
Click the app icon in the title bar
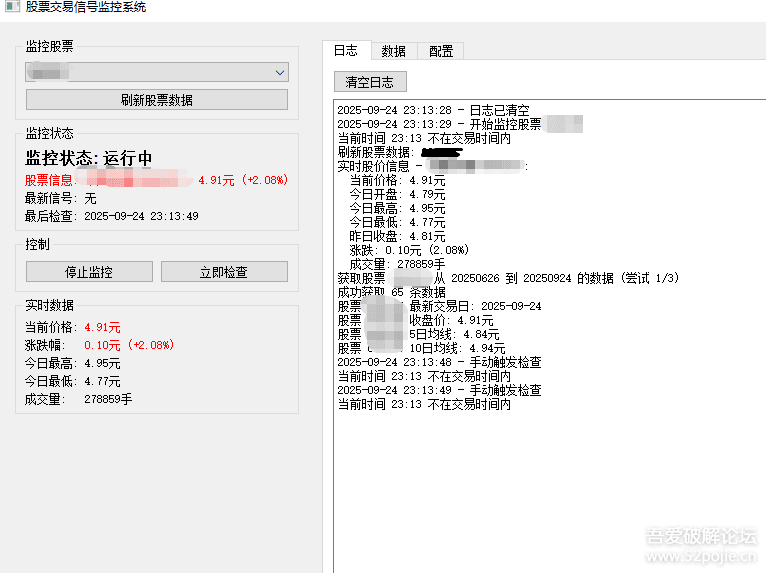(x=10, y=7)
